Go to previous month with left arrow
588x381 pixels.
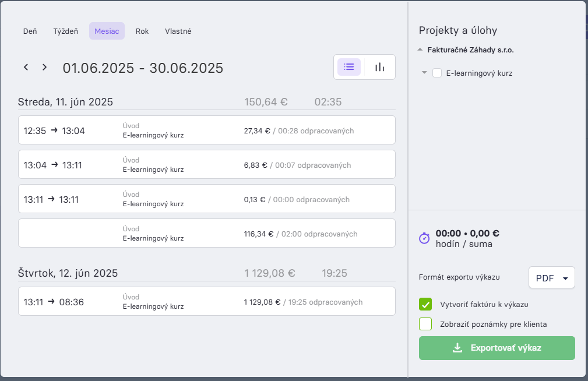(26, 68)
